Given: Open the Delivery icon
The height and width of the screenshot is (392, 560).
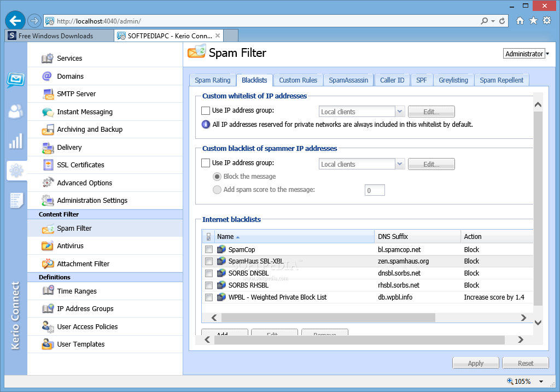Looking at the screenshot, I should click(48, 148).
